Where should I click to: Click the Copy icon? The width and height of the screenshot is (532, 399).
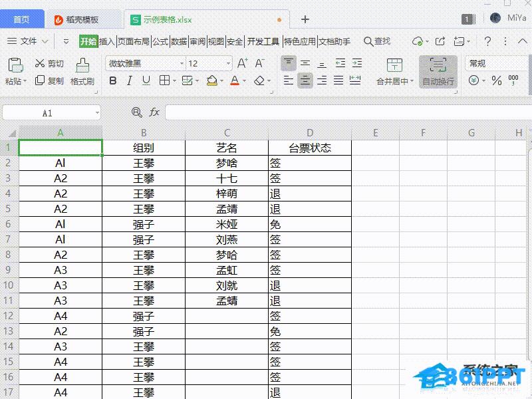(x=40, y=80)
